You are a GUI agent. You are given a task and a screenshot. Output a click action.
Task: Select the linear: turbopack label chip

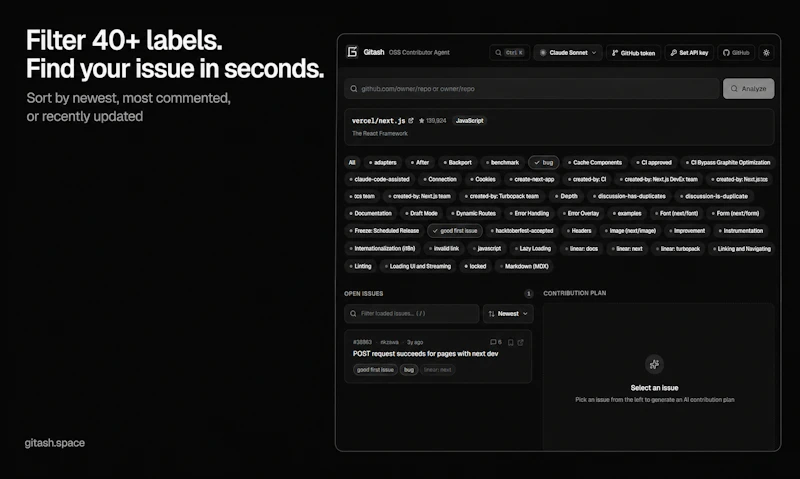click(x=678, y=249)
